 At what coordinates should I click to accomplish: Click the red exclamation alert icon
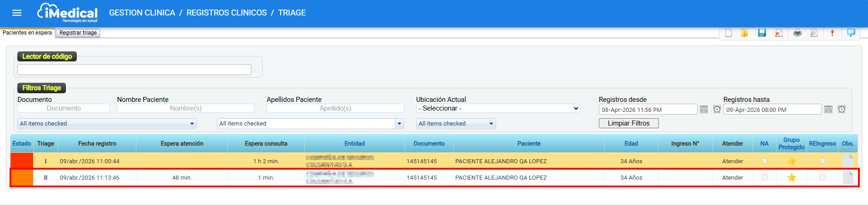point(832,33)
